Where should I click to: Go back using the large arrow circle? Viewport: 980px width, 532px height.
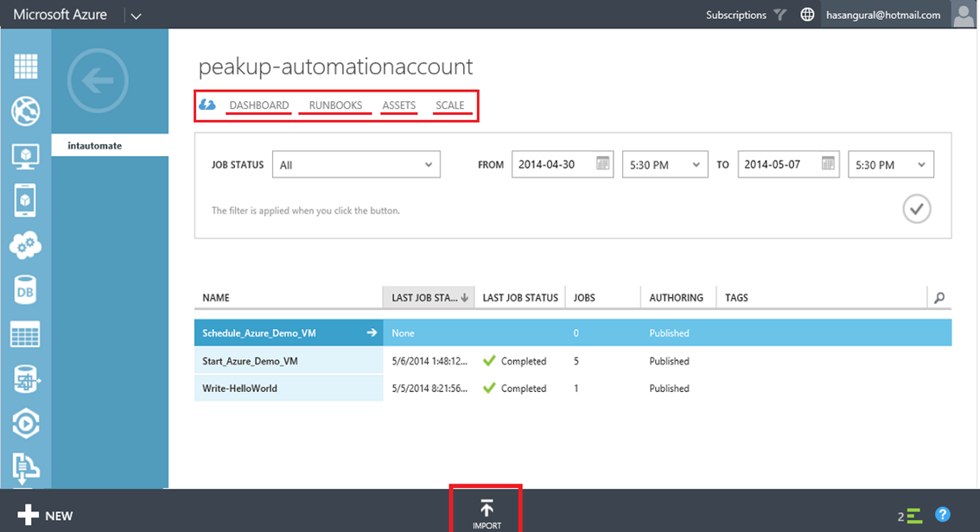coord(98,80)
